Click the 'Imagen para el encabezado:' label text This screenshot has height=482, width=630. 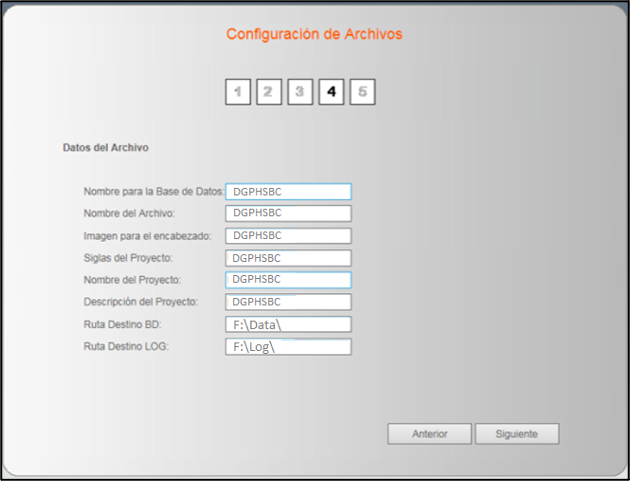click(147, 235)
